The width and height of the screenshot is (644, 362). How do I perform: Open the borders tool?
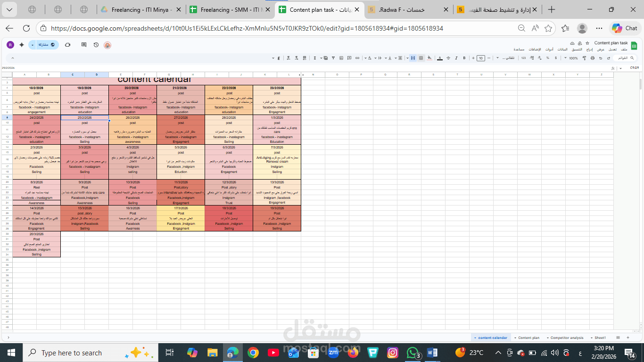[x=421, y=58]
